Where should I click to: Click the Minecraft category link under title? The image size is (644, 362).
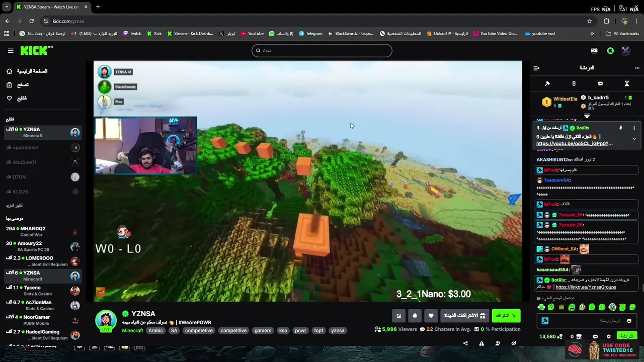click(x=132, y=331)
